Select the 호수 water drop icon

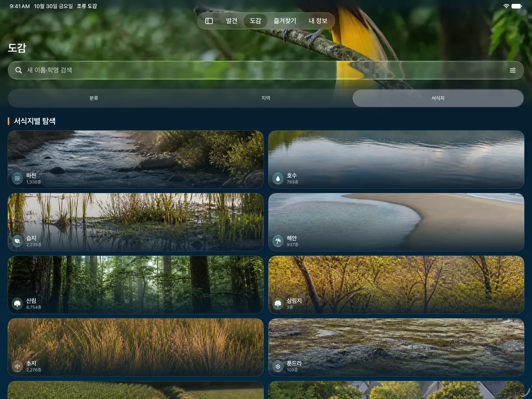[278, 178]
